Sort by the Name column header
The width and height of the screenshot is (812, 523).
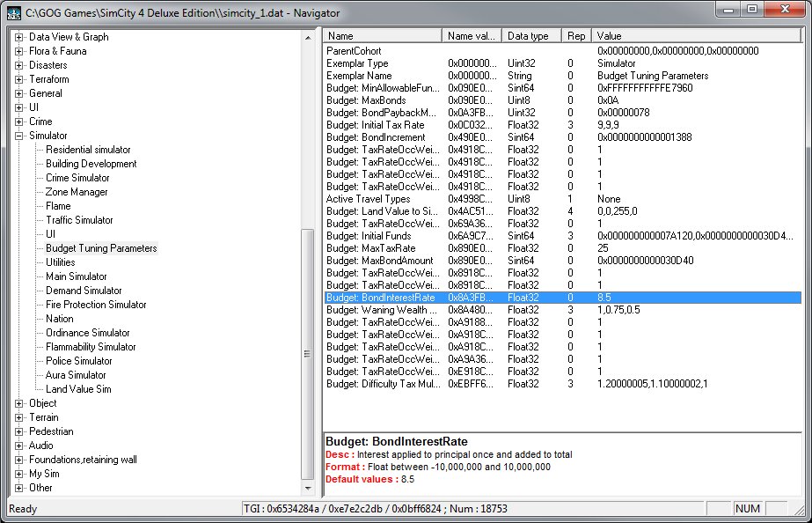click(x=383, y=36)
